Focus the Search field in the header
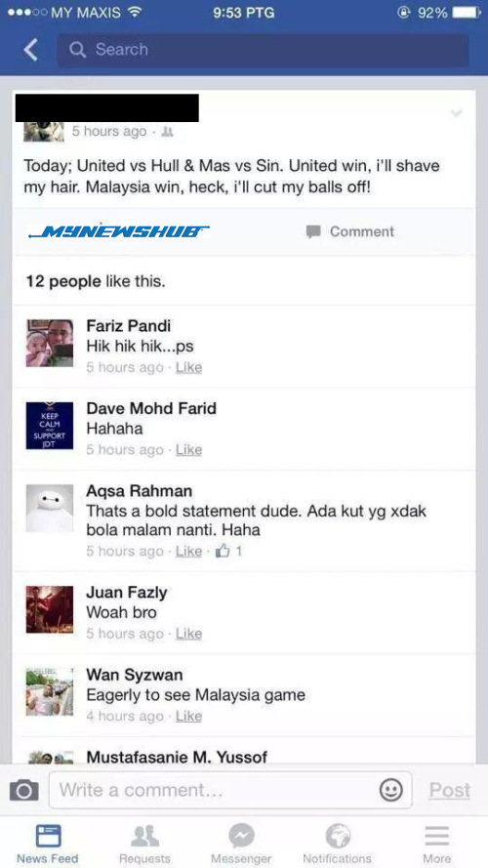488x868 pixels. coord(263,50)
